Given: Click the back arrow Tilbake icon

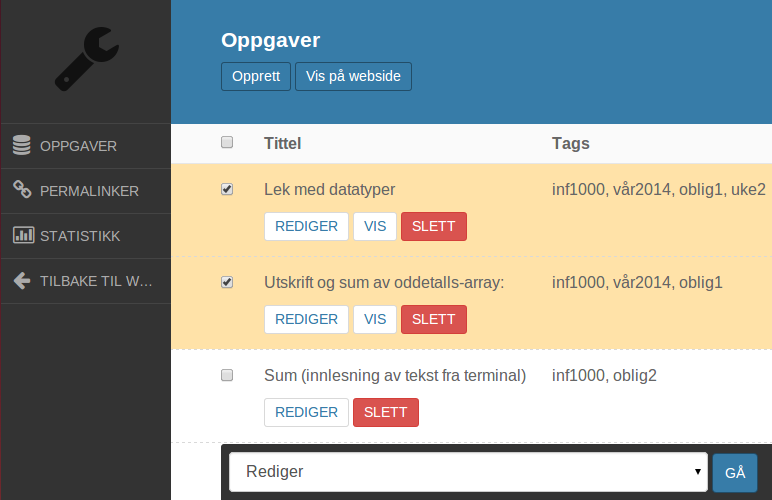Looking at the screenshot, I should pyautogui.click(x=22, y=281).
